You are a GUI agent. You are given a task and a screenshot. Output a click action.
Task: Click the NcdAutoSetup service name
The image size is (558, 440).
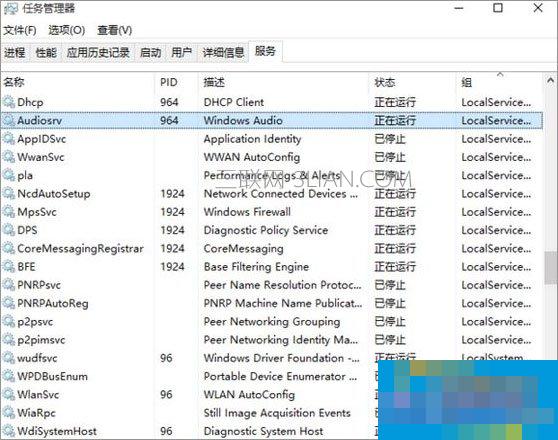pyautogui.click(x=54, y=194)
